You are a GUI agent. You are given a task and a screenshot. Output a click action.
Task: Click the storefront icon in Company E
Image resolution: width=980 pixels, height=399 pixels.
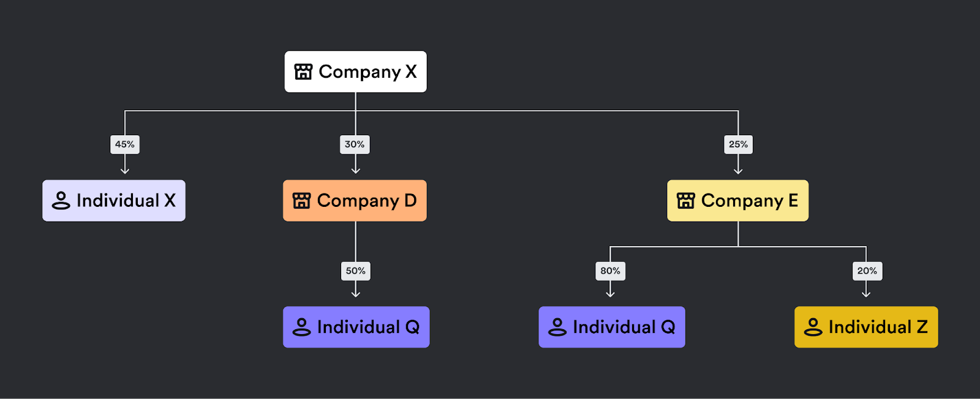pos(685,201)
